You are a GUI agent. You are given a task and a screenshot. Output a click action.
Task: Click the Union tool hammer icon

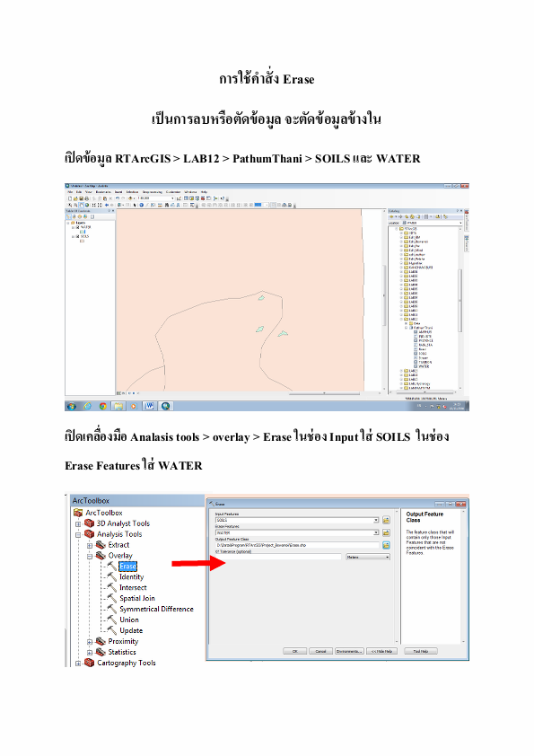coord(112,620)
